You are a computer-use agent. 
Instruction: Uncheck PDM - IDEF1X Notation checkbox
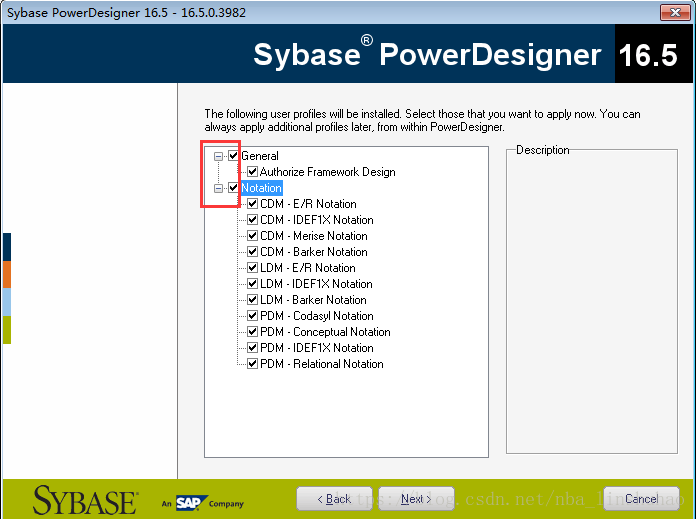(253, 347)
